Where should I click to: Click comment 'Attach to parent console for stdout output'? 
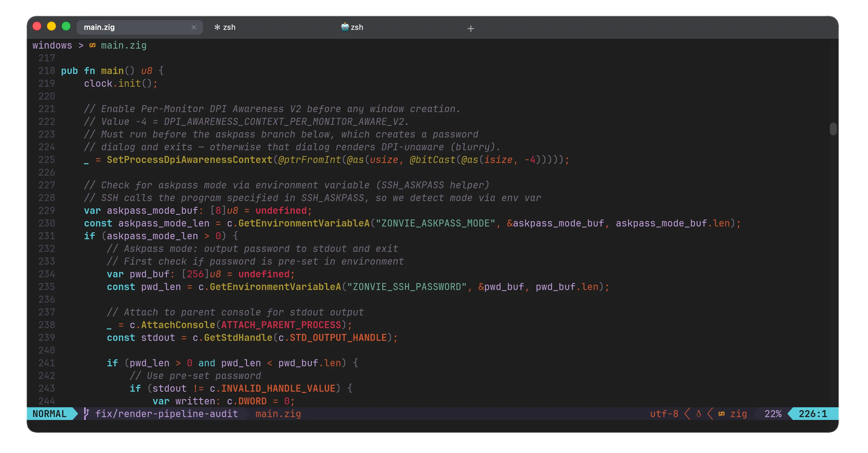[235, 312]
